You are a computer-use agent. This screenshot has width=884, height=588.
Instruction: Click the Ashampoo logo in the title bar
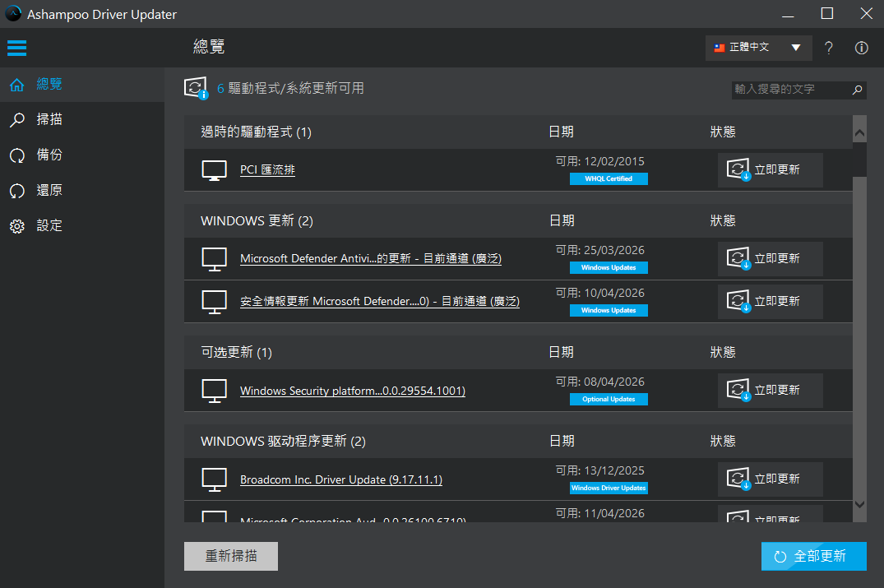pos(13,13)
